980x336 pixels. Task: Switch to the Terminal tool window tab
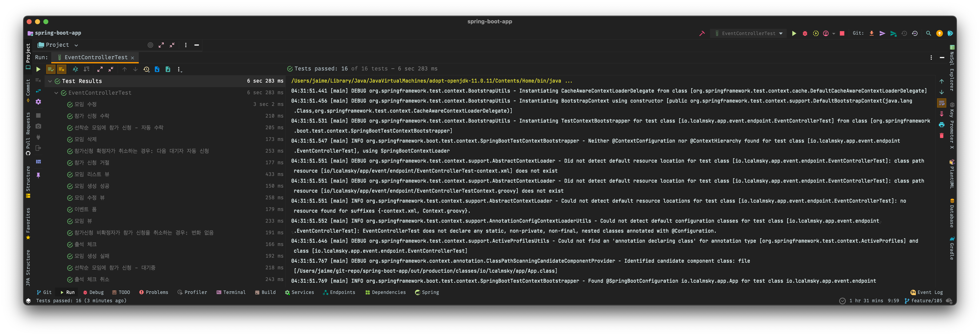tap(231, 292)
